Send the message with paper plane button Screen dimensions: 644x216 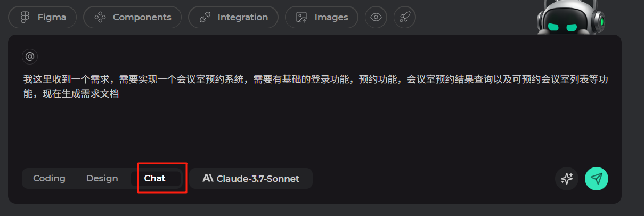tap(597, 179)
